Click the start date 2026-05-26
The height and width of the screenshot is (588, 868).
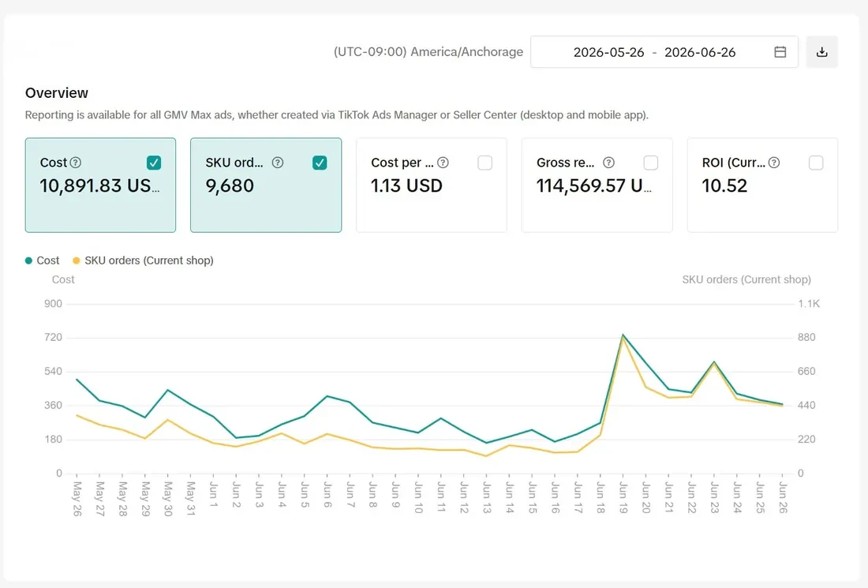tap(609, 52)
